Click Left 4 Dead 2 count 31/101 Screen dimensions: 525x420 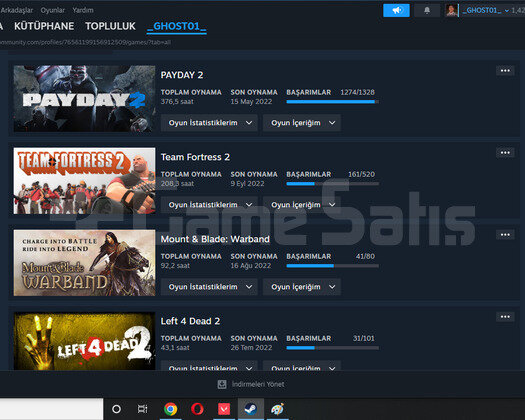364,339
